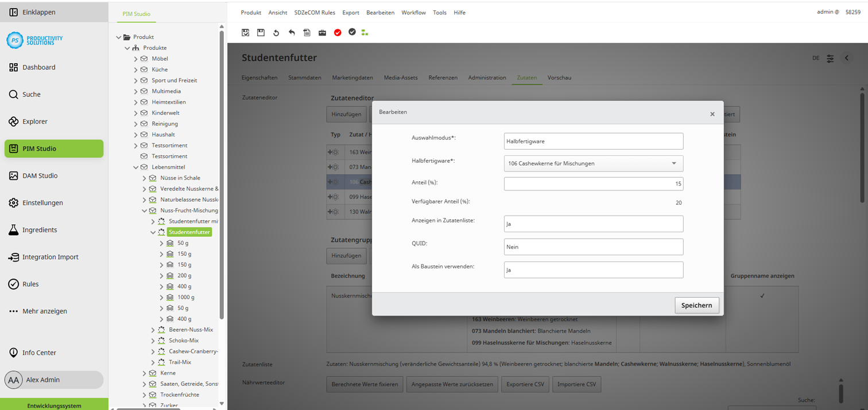Click the toolbox icon in the toolbar
The width and height of the screenshot is (868, 410).
tap(322, 33)
